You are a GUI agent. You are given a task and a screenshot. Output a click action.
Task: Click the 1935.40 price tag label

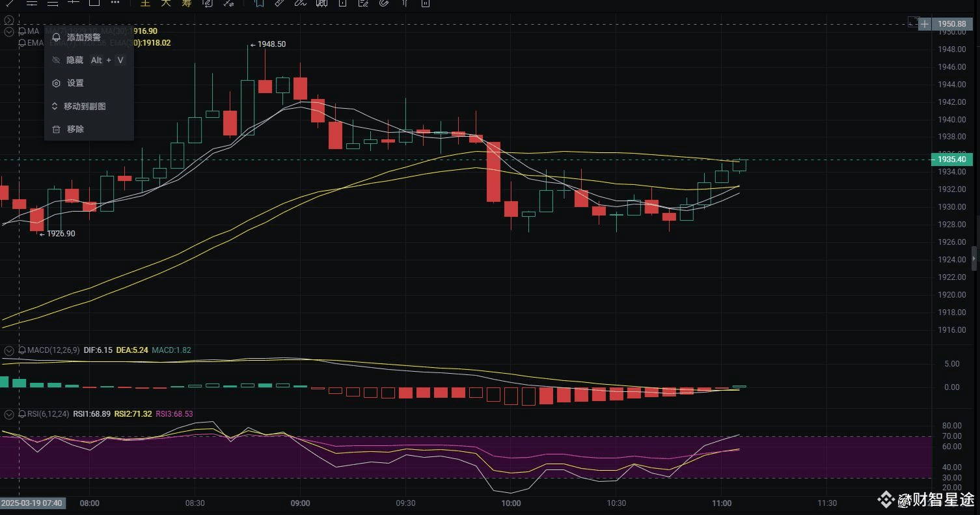click(x=952, y=160)
